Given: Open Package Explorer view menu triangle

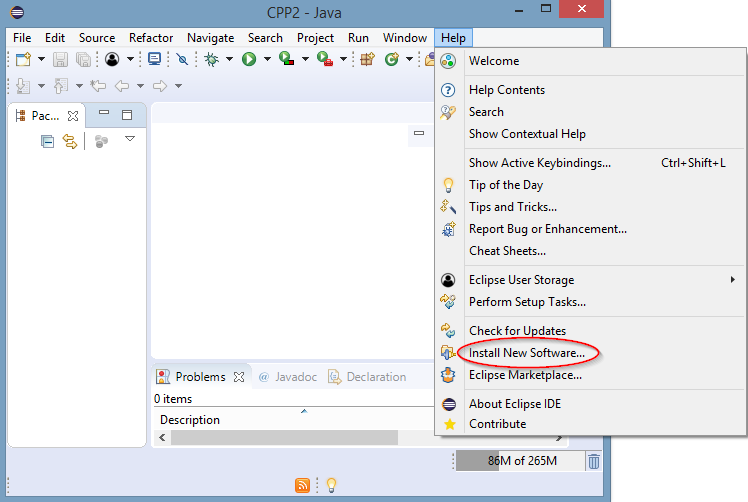Looking at the screenshot, I should coord(129,140).
